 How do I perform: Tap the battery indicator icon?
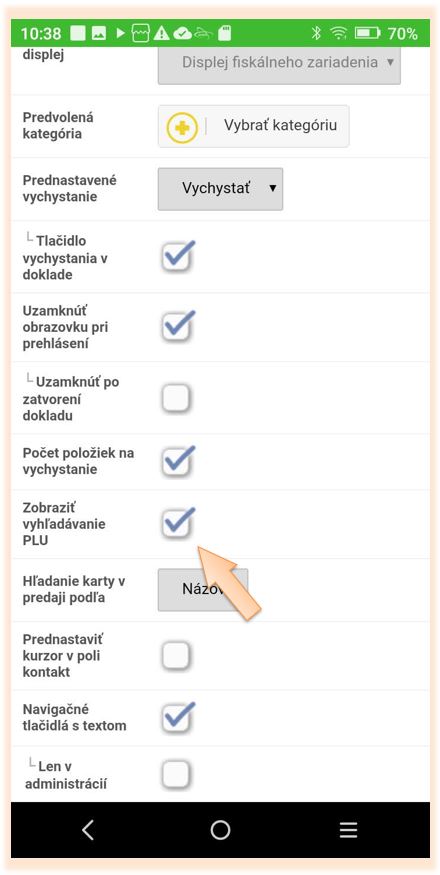point(367,33)
